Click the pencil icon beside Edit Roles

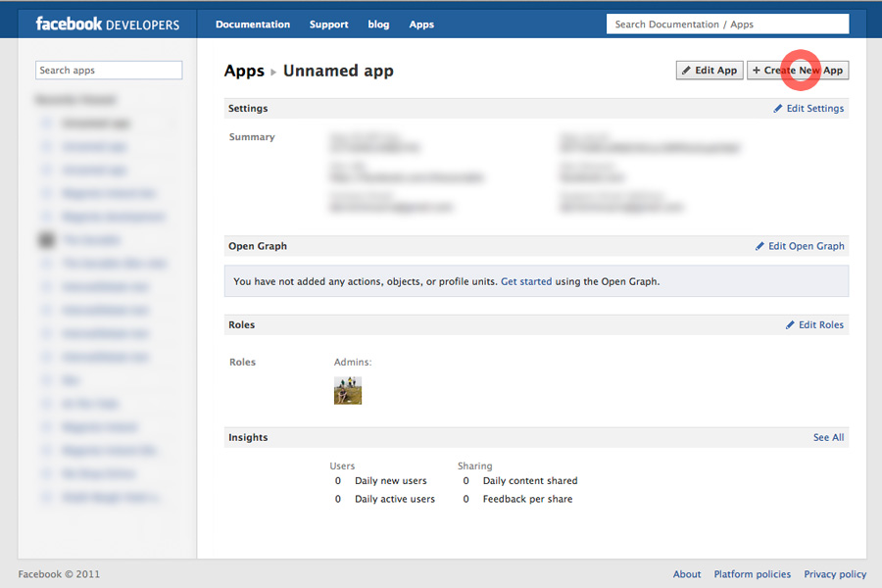click(x=790, y=324)
